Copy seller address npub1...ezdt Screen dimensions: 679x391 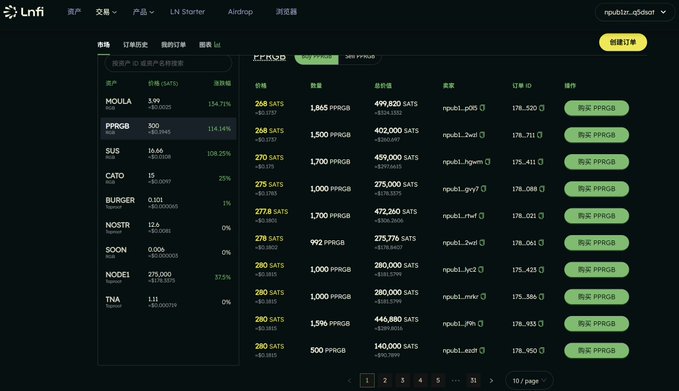482,350
